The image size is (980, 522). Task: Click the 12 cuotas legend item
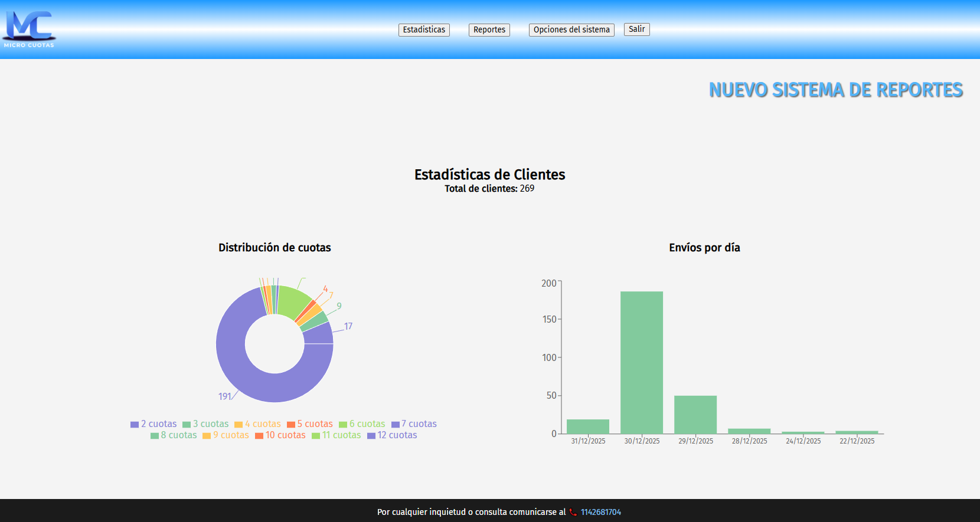point(392,435)
